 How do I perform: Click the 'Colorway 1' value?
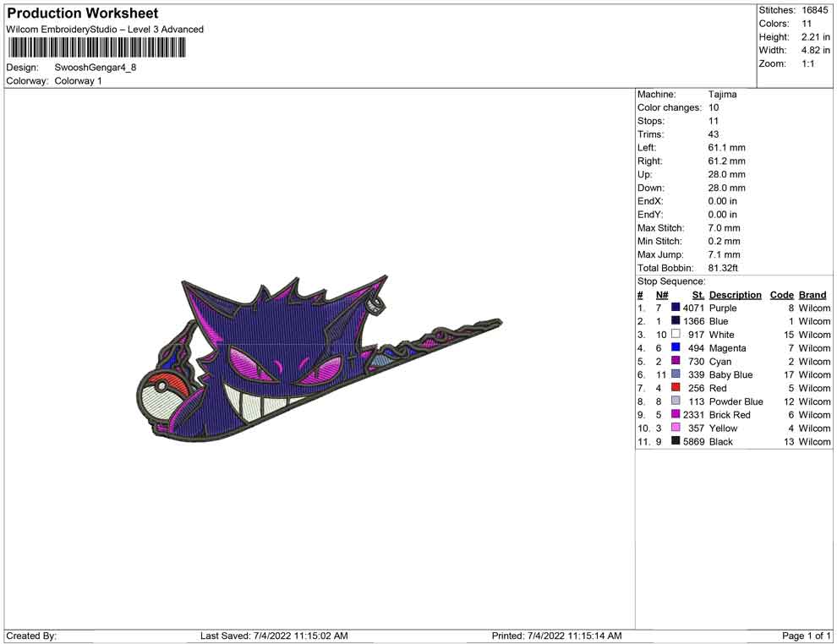coord(78,81)
